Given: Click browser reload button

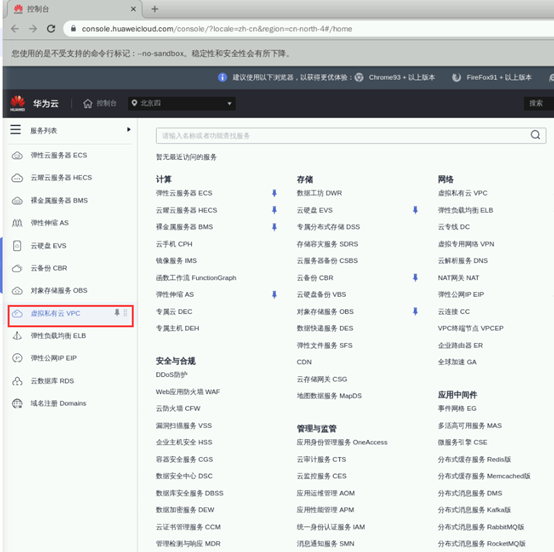Looking at the screenshot, I should 51,29.
